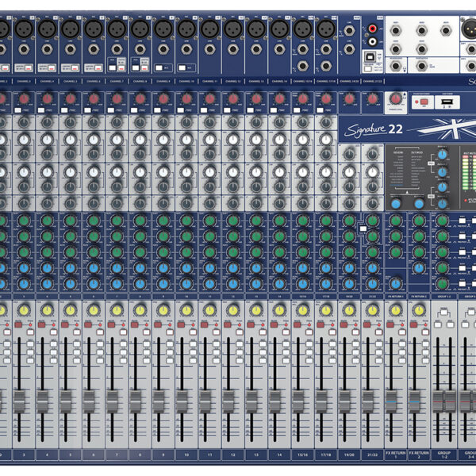The width and height of the screenshot is (476, 476).
Task: Click the FX Return 1 fader with the blue line
Action: [391, 402]
